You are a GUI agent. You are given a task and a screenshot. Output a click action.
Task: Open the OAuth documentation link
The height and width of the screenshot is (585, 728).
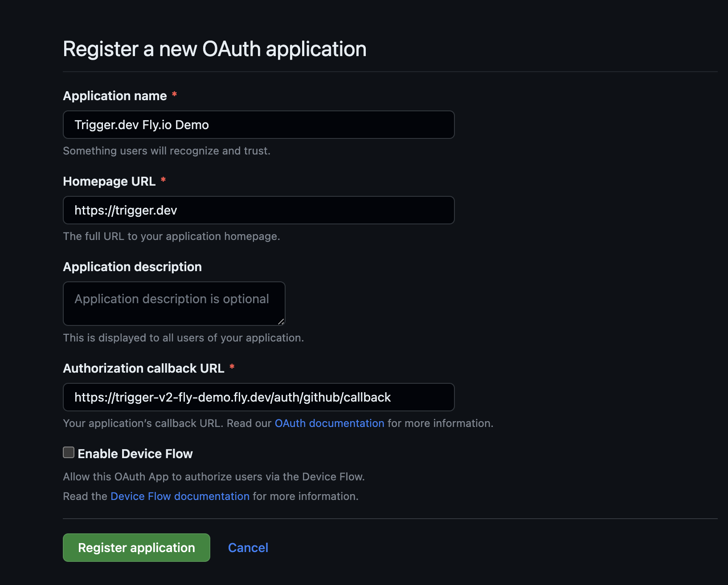point(329,423)
